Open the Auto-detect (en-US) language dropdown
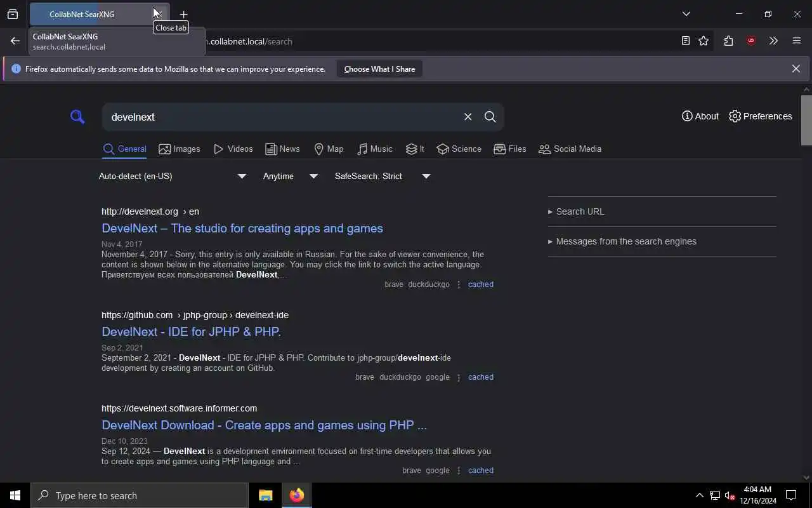The width and height of the screenshot is (812, 508). tap(173, 176)
